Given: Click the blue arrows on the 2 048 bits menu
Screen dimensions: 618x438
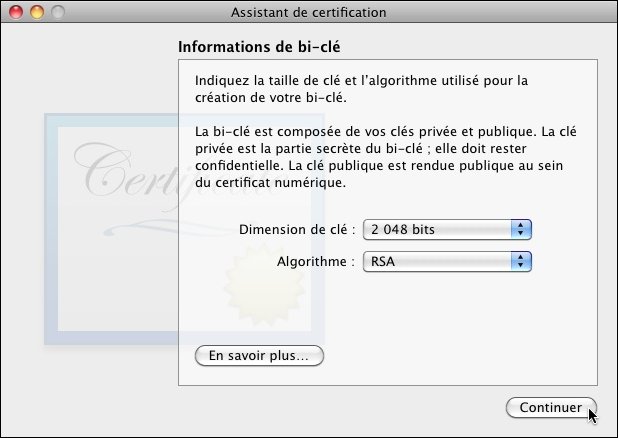Looking at the screenshot, I should click(x=521, y=229).
